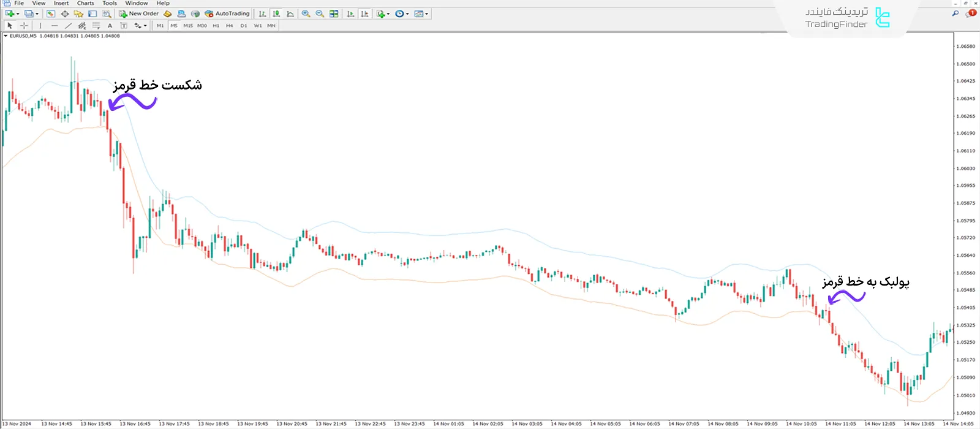980x429 pixels.
Task: Select the horizontal line tool
Action: [x=55, y=26]
